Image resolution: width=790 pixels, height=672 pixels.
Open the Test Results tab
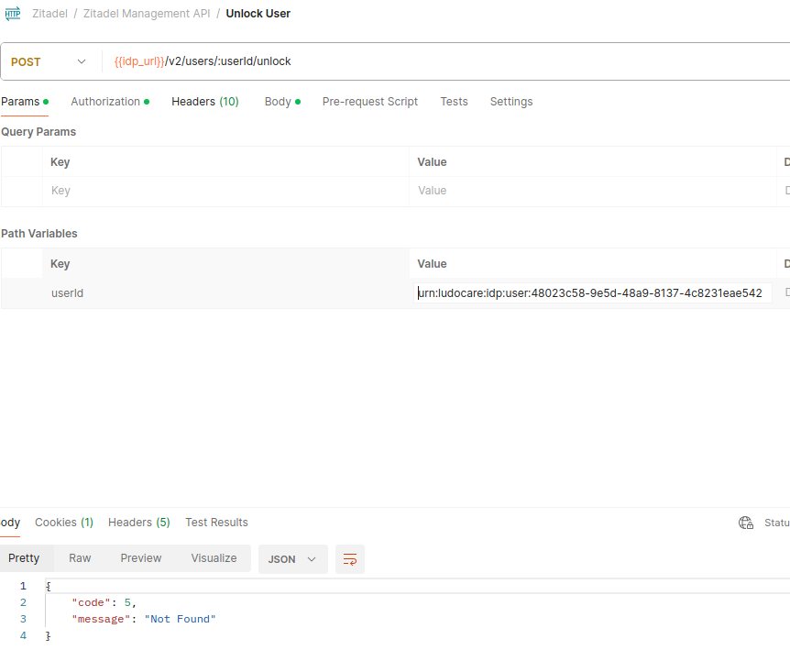216,523
